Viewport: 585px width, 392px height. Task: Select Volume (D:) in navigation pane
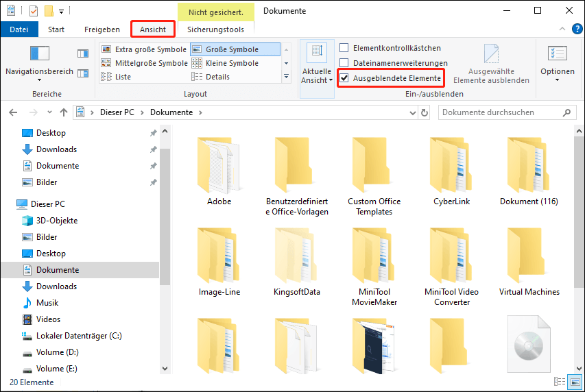[x=51, y=352]
